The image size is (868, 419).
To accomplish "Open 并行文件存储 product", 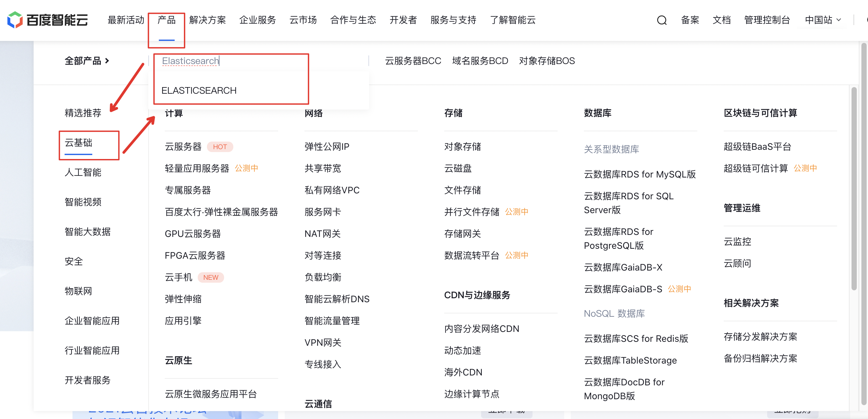I will pos(472,211).
